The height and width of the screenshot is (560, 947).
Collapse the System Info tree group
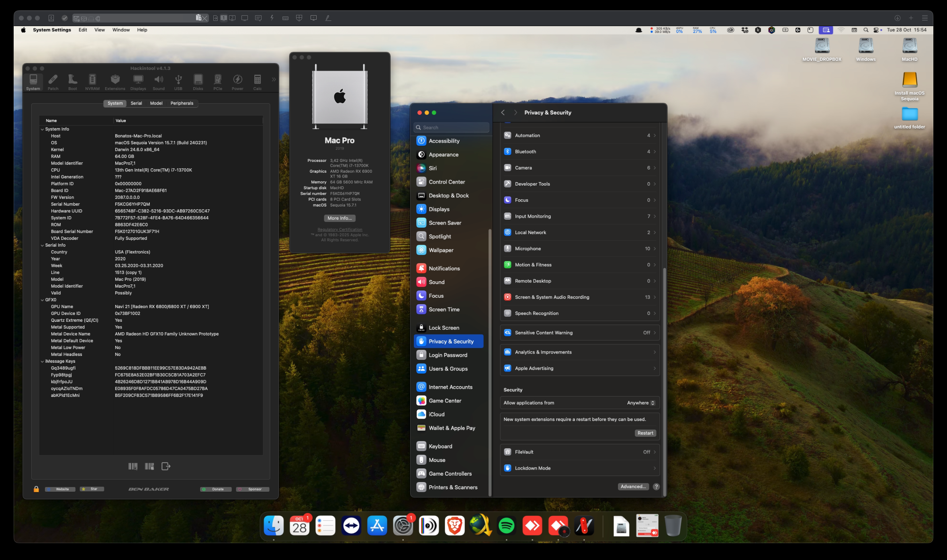click(x=42, y=129)
